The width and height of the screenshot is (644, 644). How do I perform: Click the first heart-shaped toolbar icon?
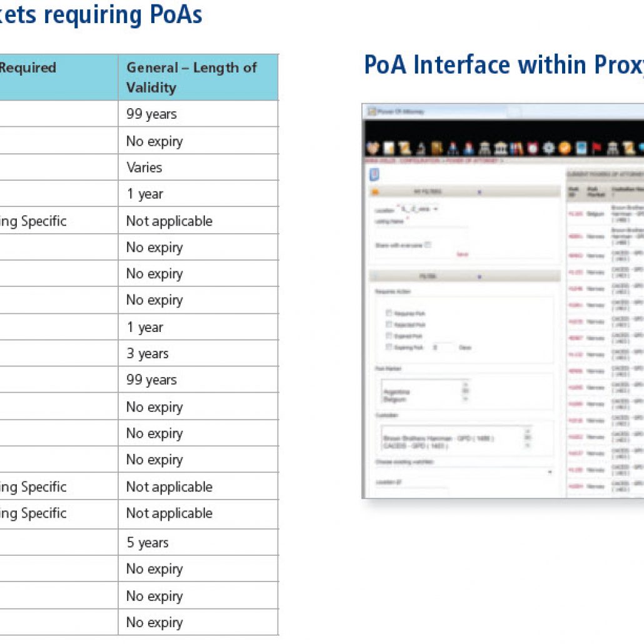click(372, 148)
